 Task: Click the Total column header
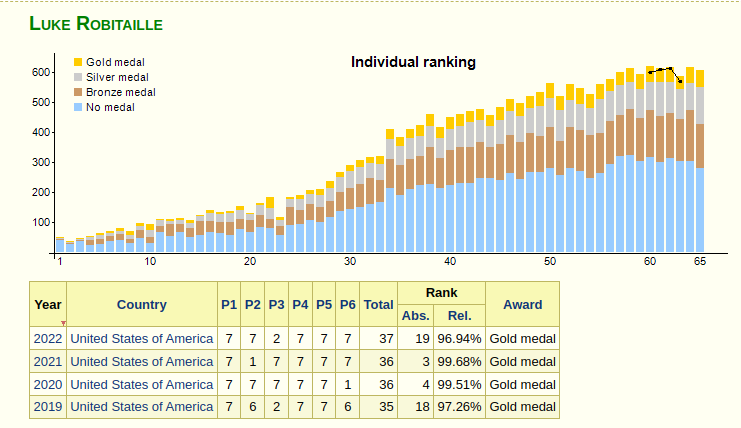click(x=379, y=305)
